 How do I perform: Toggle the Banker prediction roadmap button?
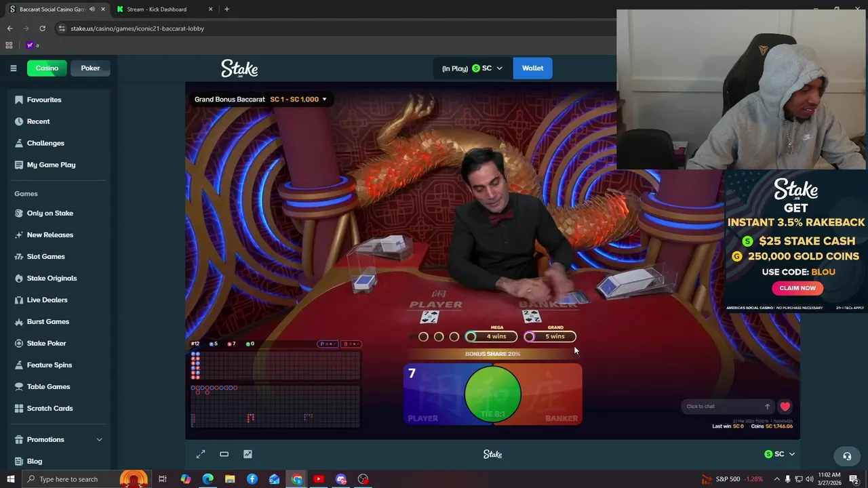point(351,344)
